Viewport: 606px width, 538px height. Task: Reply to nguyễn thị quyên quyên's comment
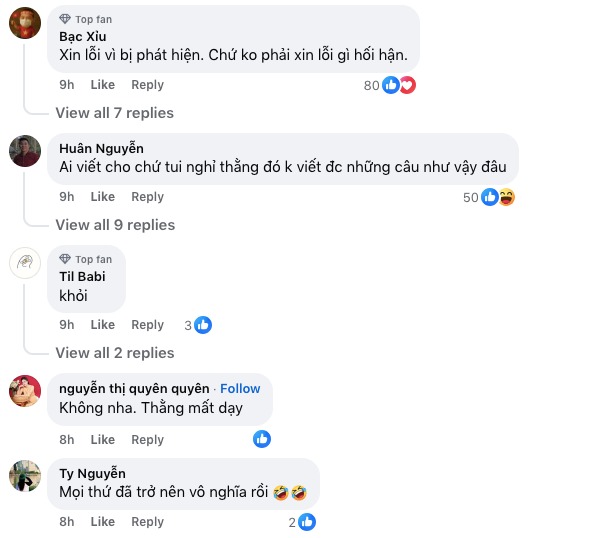[147, 440]
